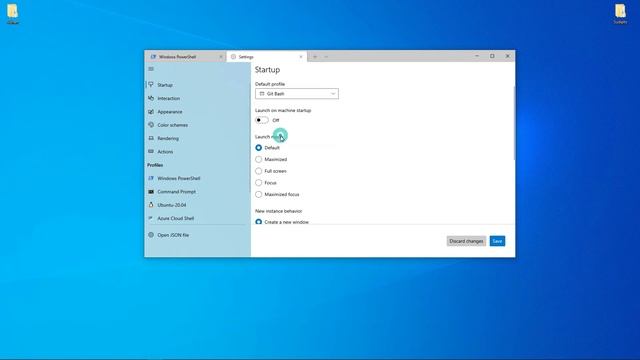Screen dimensions: 640x360
Task: Open the desktop folder in upper-left corner
Action: [13, 13]
